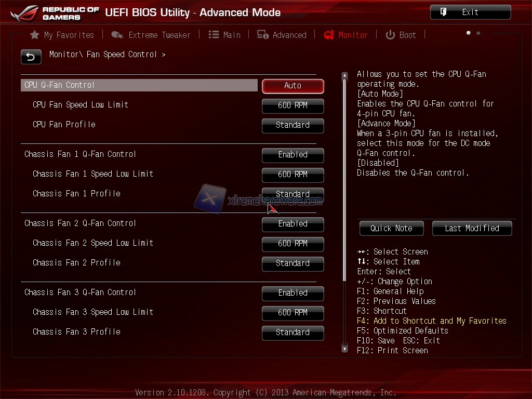Click the Extreme Tweaker tab icon
This screenshot has height=399, width=532.
click(x=117, y=35)
